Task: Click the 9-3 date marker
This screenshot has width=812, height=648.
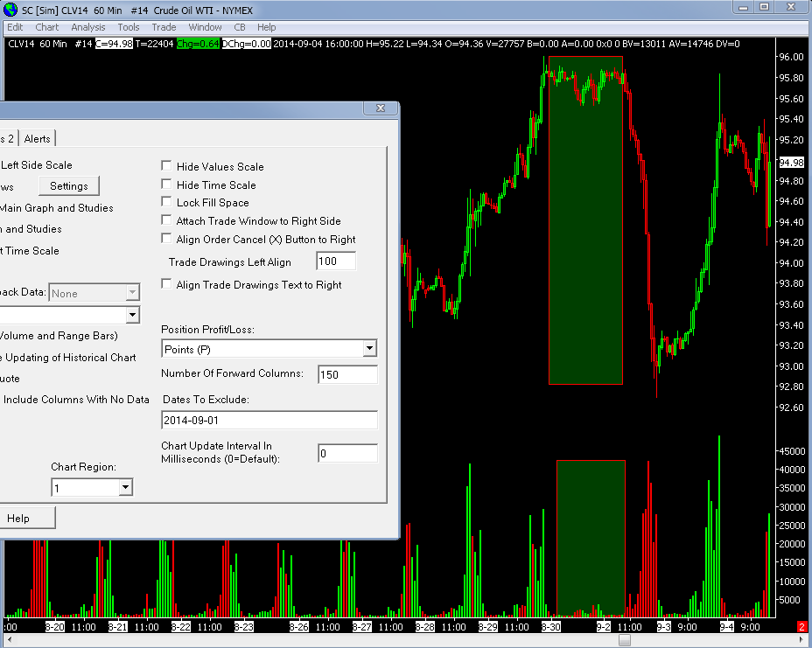Action: (664, 627)
